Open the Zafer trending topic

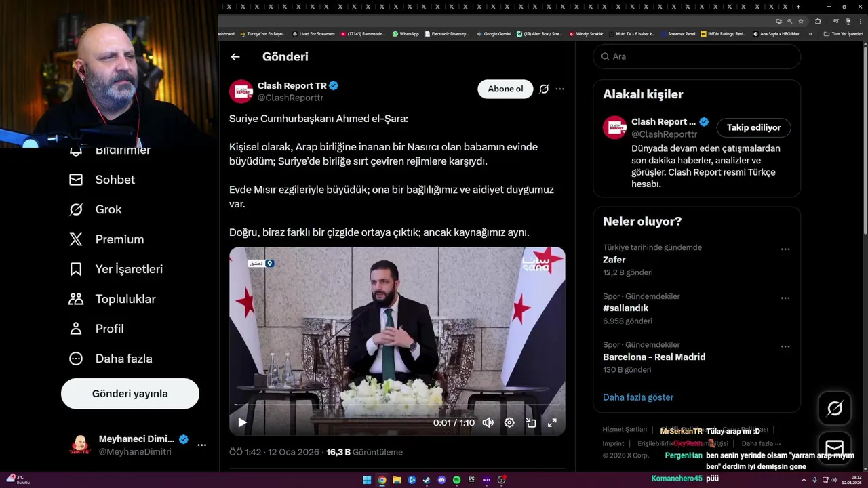[614, 260]
